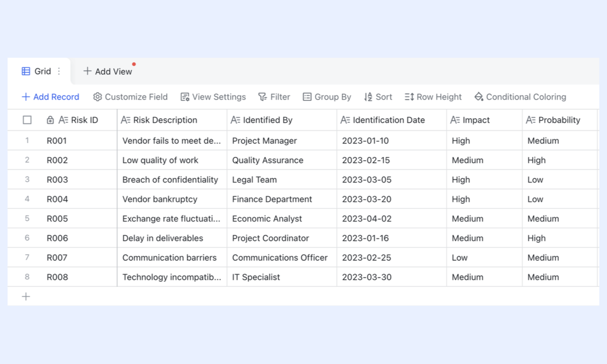Open View Settings
607x364 pixels.
coord(213,97)
